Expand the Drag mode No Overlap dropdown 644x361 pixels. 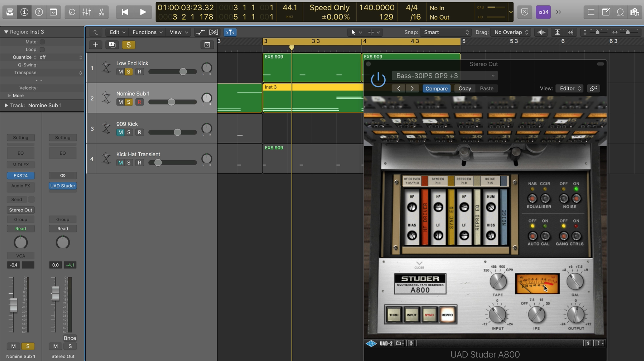511,32
